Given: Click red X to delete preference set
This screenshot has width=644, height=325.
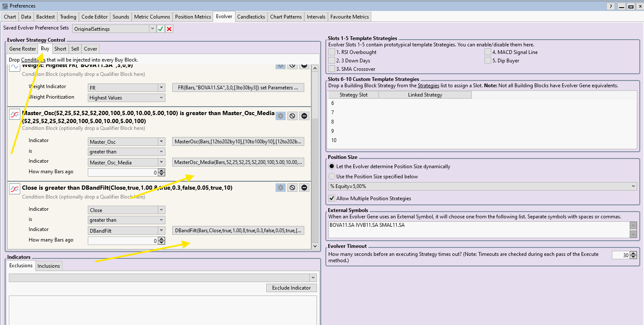Looking at the screenshot, I should [169, 29].
